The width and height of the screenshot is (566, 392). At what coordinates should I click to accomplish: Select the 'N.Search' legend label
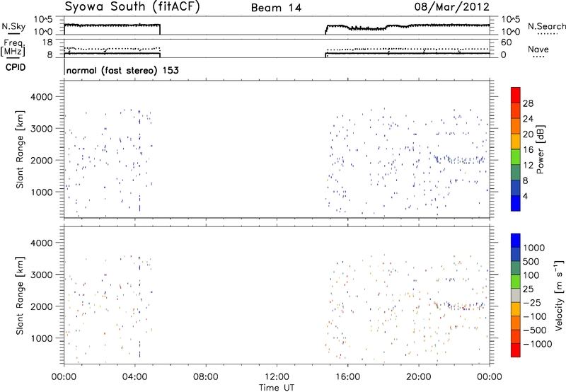tap(546, 26)
